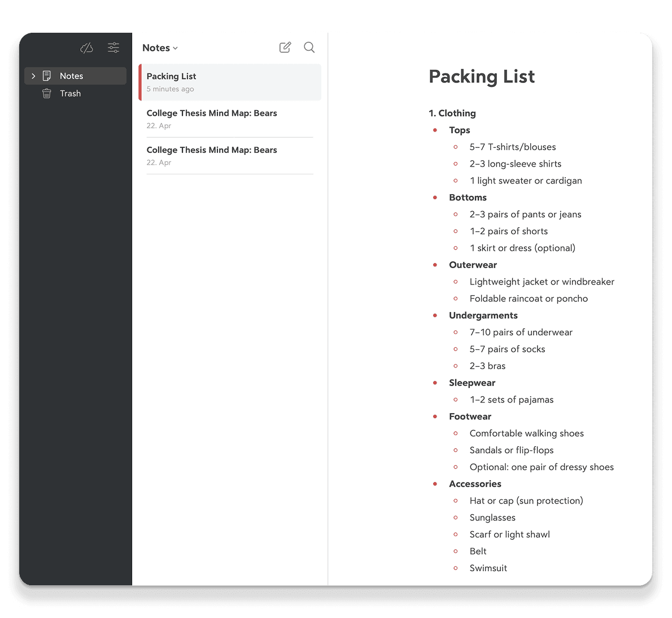
Task: Click the 1. Clothing heading
Action: pos(452,113)
